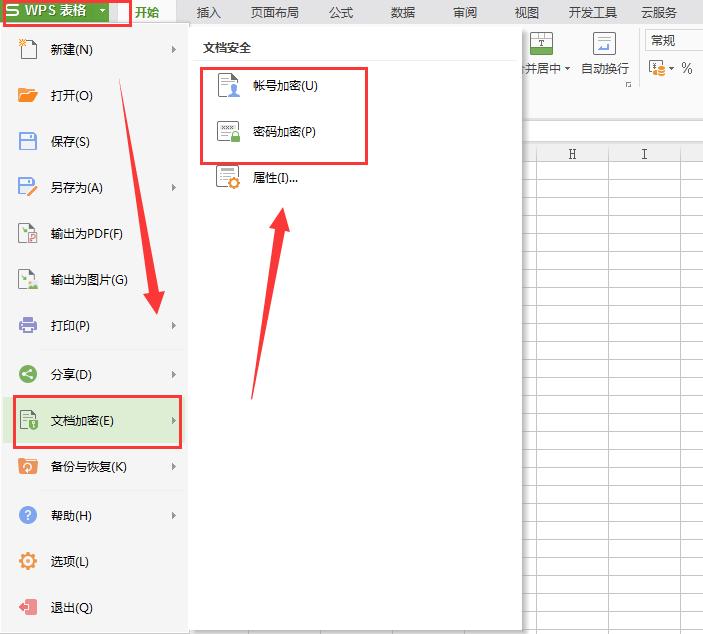Screen dimensions: 703x634
Task: Select column H header
Action: [573, 154]
